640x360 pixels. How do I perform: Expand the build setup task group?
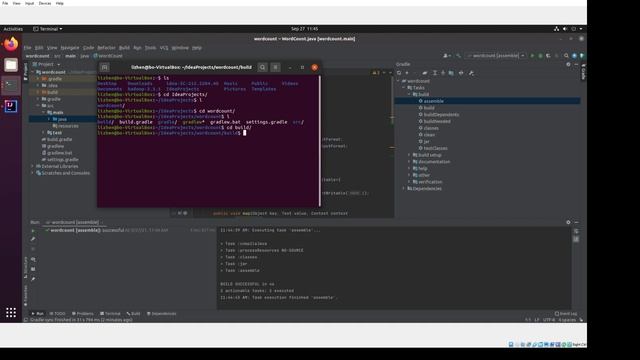pyautogui.click(x=409, y=155)
